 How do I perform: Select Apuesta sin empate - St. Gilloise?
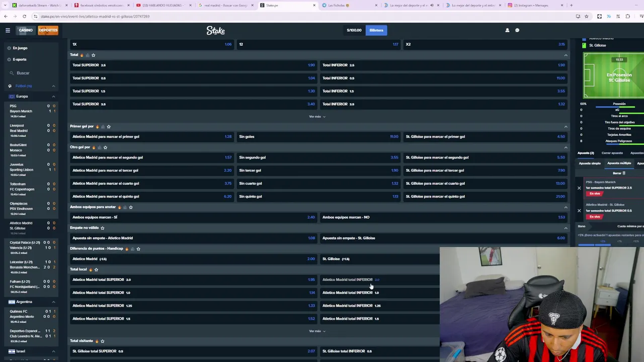(x=444, y=238)
